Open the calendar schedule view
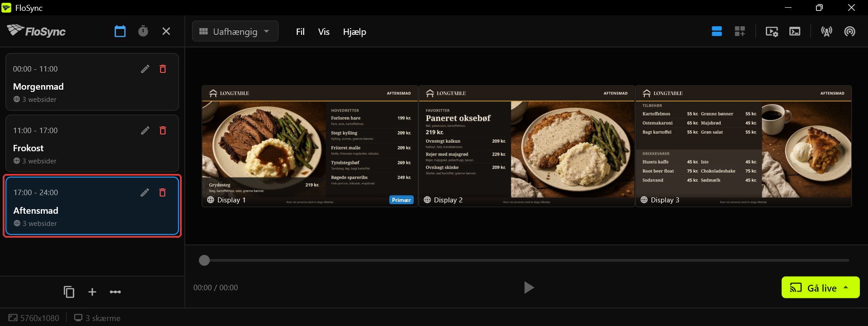This screenshot has width=868, height=326. pyautogui.click(x=120, y=31)
